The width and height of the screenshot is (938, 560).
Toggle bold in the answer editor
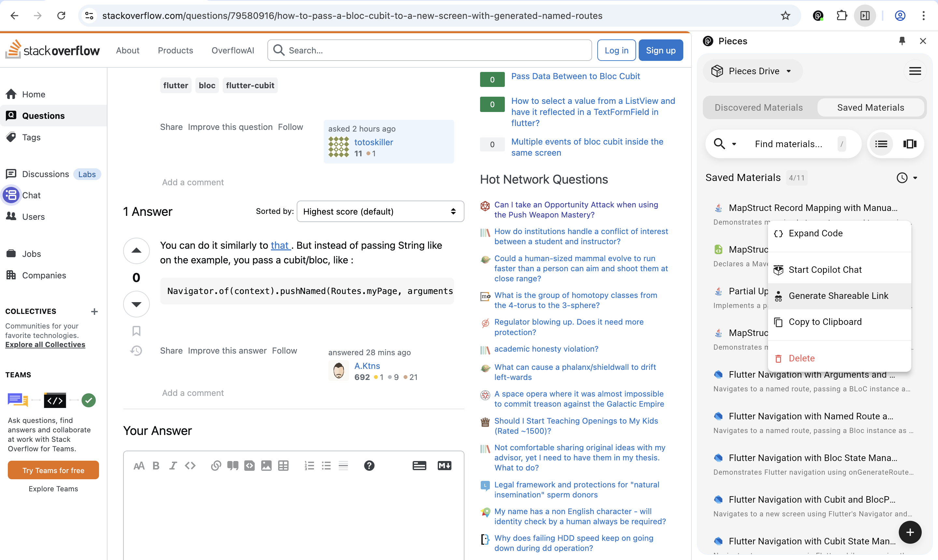coord(156,465)
